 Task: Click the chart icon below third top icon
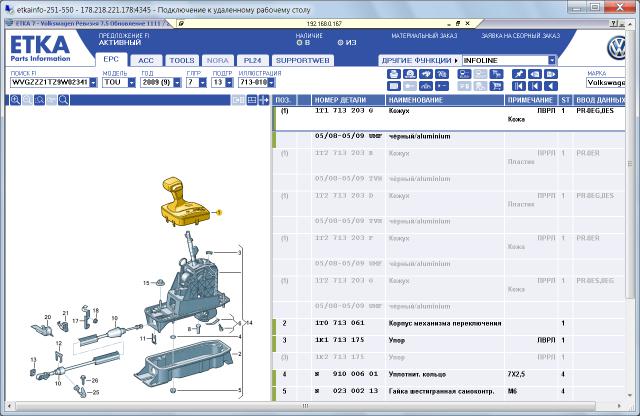tap(426, 86)
